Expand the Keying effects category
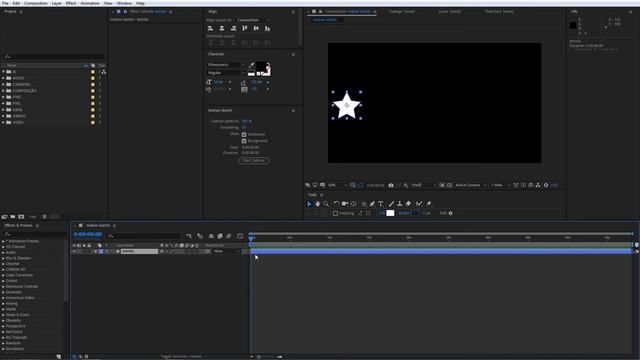Image resolution: width=640 pixels, height=360 pixels. coord(3,304)
